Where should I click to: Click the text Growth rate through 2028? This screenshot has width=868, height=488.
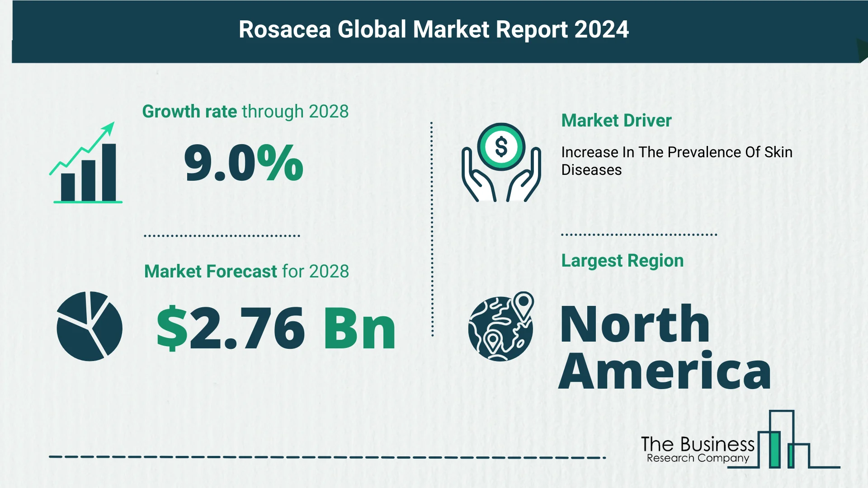click(245, 112)
